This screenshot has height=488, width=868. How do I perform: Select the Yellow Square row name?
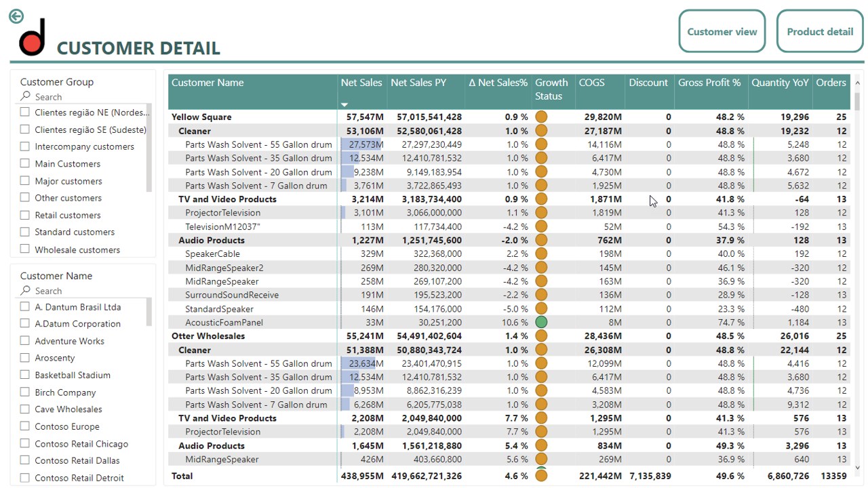point(201,117)
